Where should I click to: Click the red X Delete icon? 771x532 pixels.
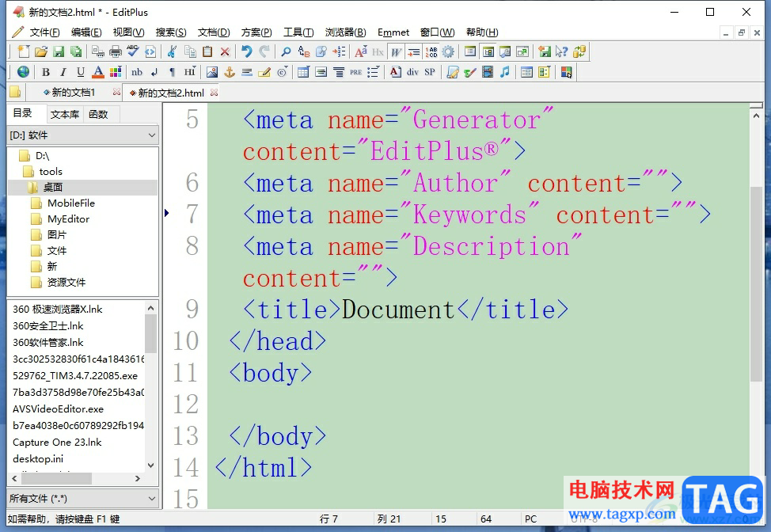point(225,51)
